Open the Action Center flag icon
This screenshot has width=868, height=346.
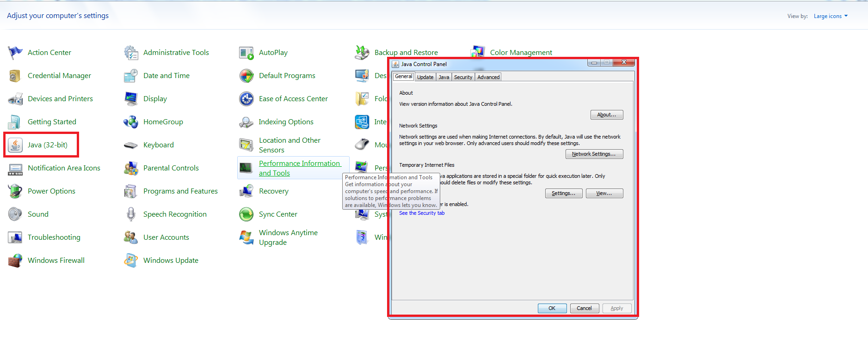(x=15, y=53)
